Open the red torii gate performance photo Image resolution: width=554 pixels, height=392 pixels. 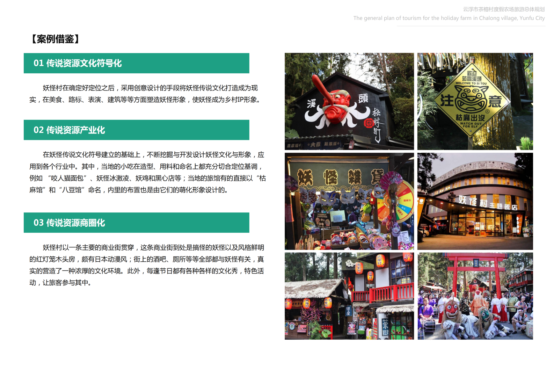[475, 296]
